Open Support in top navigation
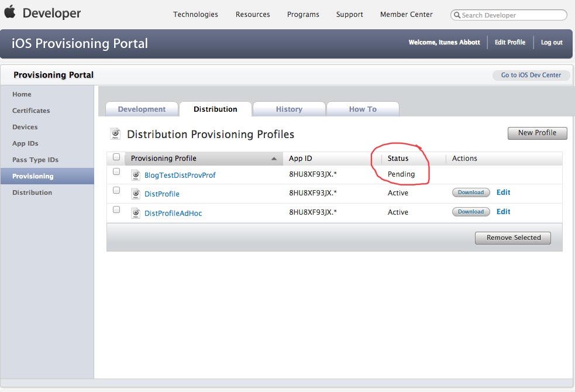Viewport: 575px width, 392px height. coord(349,14)
